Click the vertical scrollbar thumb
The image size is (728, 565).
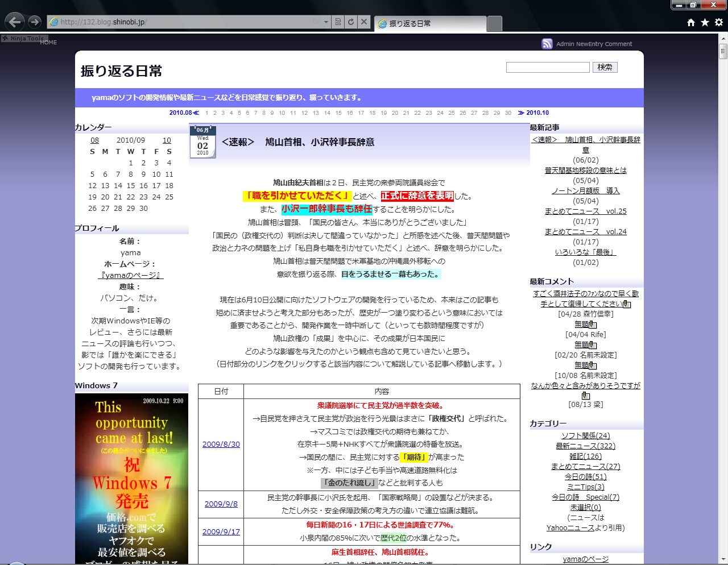pyautogui.click(x=723, y=51)
